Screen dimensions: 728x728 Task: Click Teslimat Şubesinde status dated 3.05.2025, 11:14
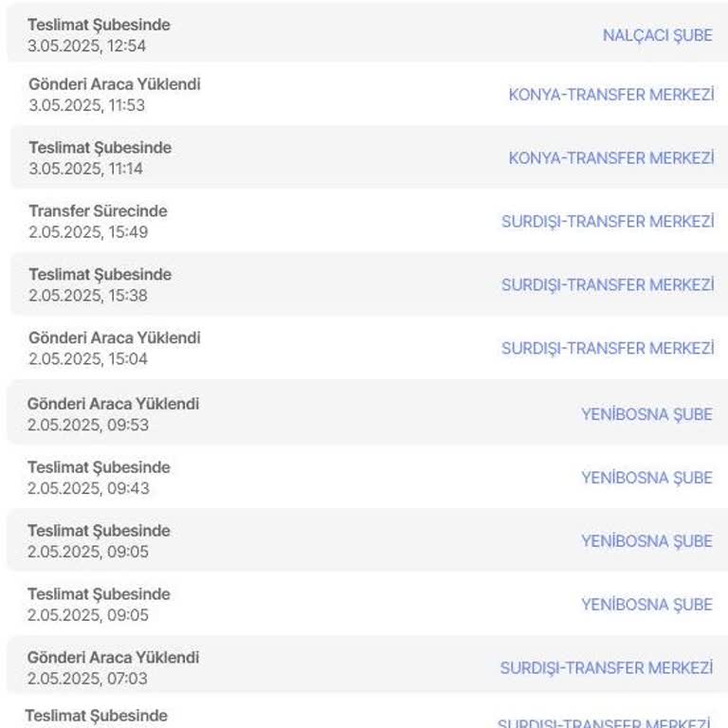tap(100, 148)
